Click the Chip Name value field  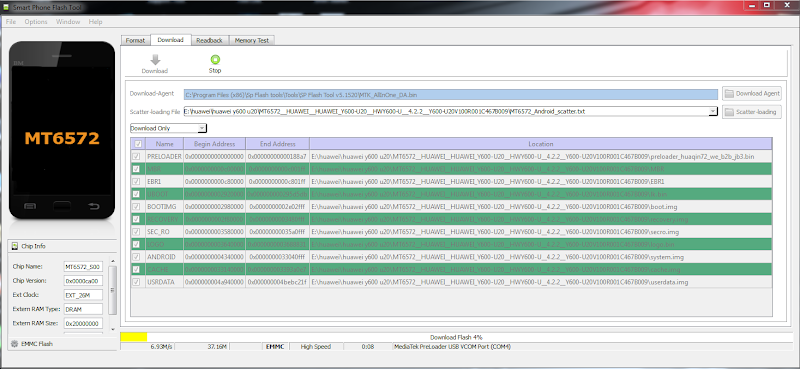[x=83, y=266]
